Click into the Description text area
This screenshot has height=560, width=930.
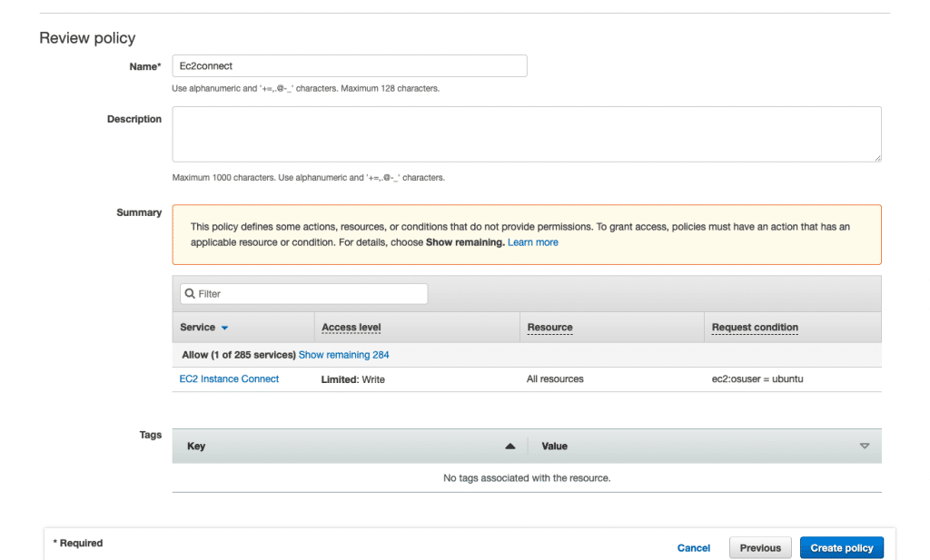point(526,134)
